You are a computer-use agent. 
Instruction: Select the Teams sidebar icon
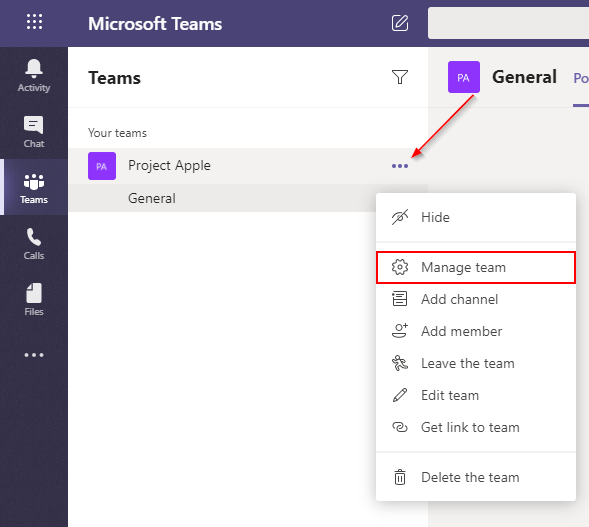pos(34,187)
